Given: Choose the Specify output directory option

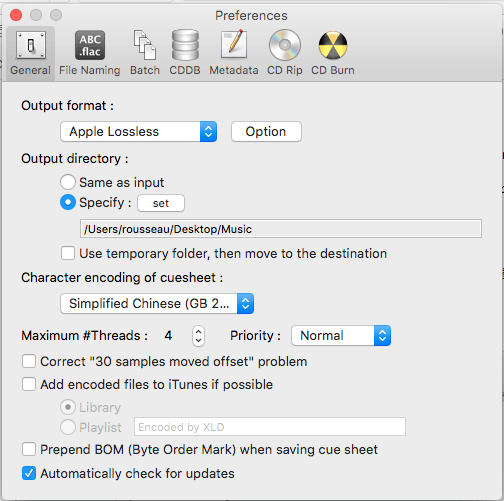Looking at the screenshot, I should point(68,202).
